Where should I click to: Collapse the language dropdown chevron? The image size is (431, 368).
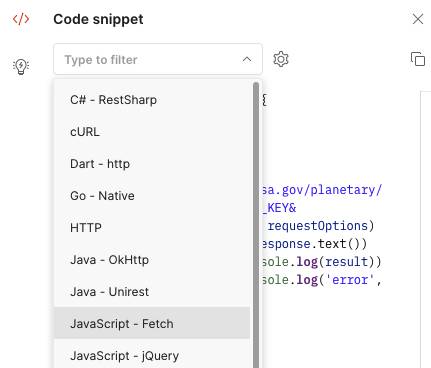(x=247, y=59)
